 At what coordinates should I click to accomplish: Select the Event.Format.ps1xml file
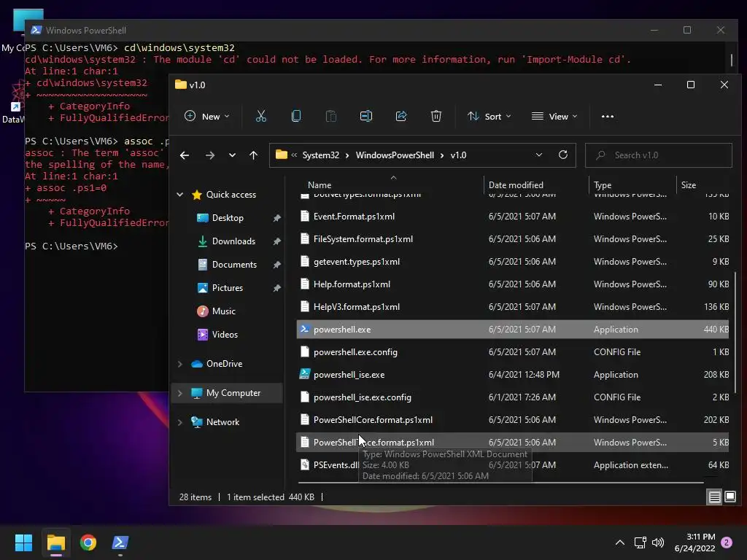click(x=513, y=216)
